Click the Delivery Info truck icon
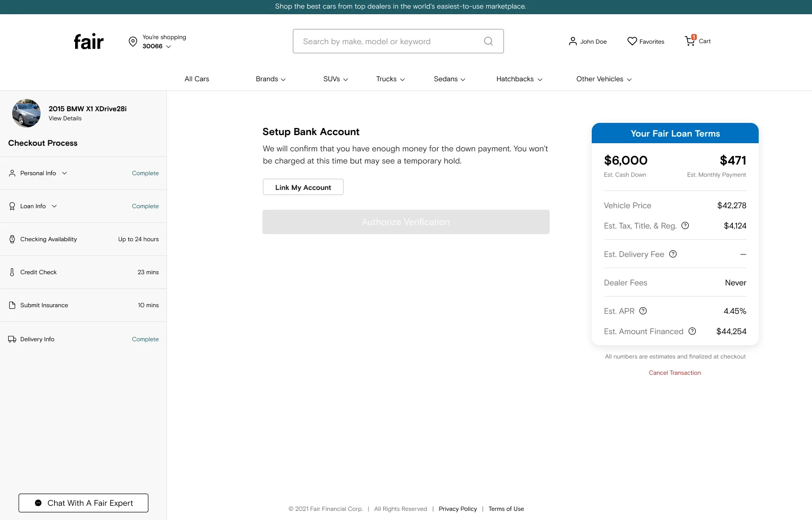812x520 pixels. coord(12,339)
